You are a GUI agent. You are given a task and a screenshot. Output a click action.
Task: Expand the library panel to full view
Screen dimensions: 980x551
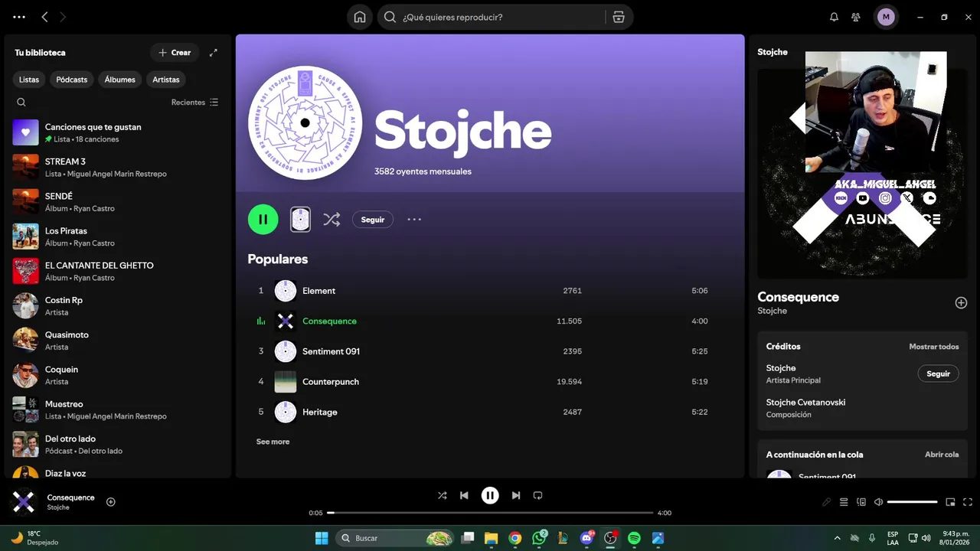214,53
